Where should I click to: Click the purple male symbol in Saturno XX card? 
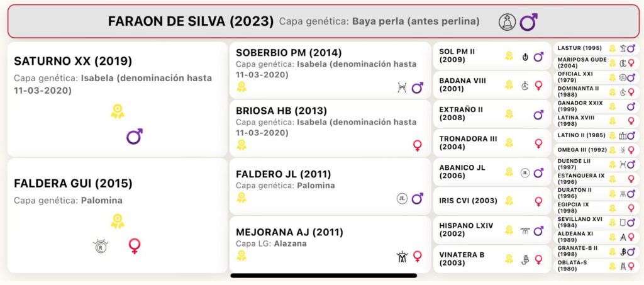point(135,136)
